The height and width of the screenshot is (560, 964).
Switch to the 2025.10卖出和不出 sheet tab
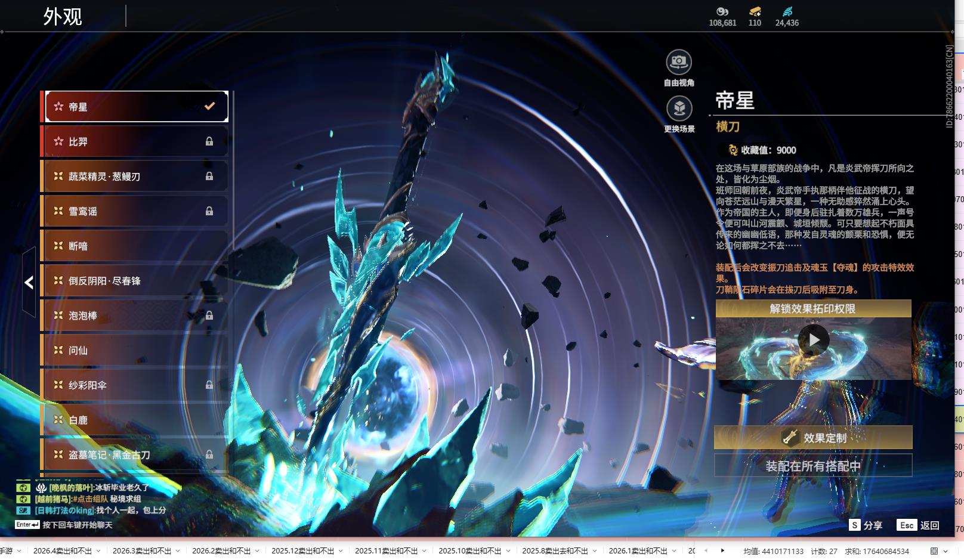(x=470, y=551)
